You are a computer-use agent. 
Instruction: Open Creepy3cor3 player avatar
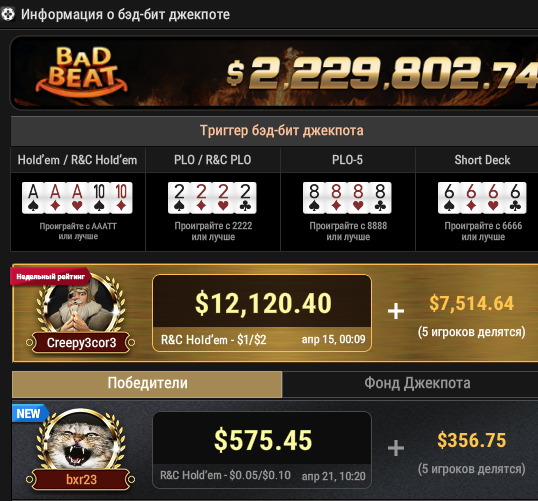coord(81,304)
